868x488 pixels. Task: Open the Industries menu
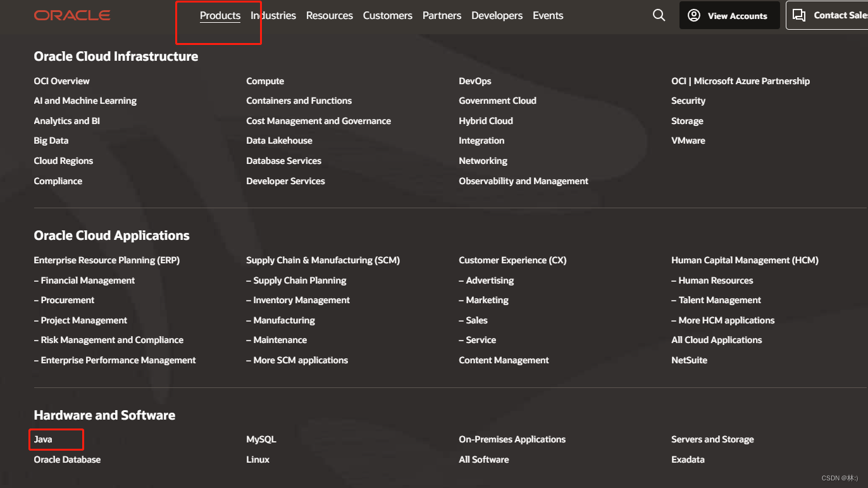pyautogui.click(x=273, y=15)
